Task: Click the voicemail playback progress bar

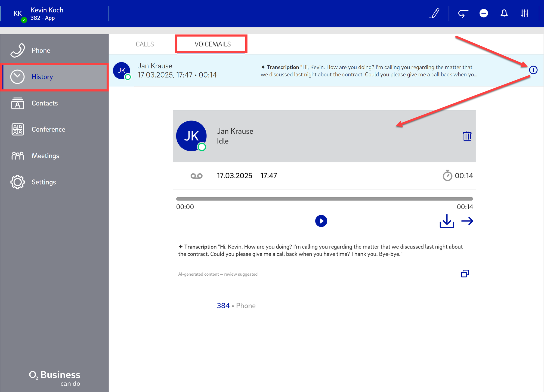Action: tap(324, 199)
